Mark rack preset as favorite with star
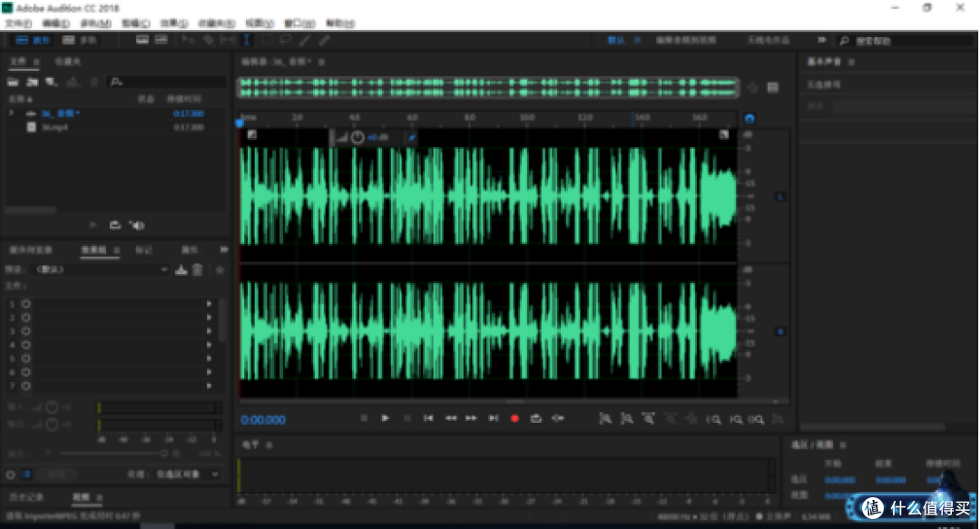Image resolution: width=980 pixels, height=529 pixels. (220, 269)
